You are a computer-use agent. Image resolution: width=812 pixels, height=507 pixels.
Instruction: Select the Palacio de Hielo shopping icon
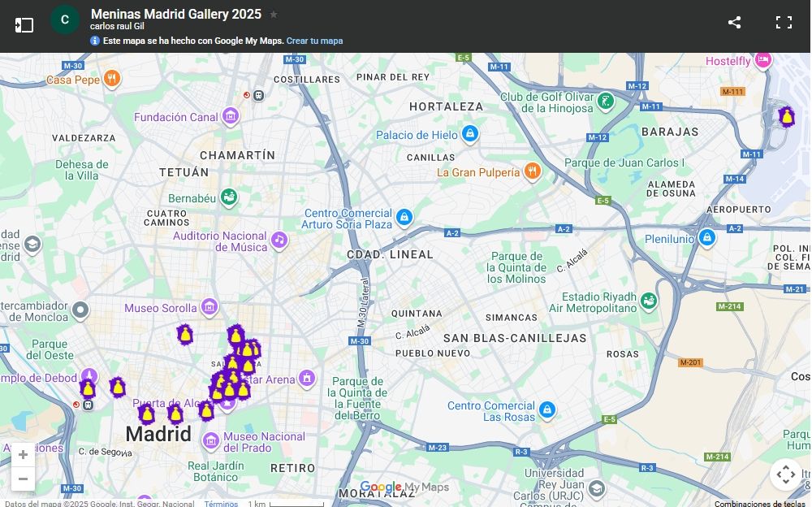pyautogui.click(x=469, y=134)
